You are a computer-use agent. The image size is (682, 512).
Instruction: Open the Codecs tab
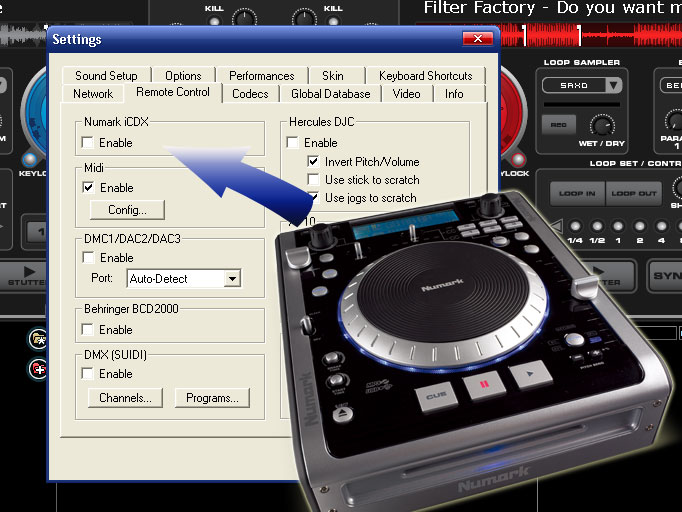point(250,94)
